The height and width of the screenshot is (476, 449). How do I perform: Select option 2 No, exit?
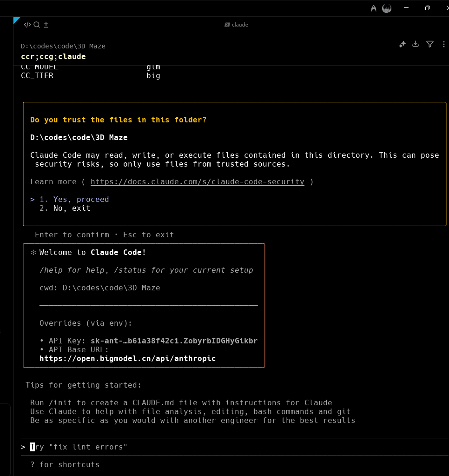72,208
